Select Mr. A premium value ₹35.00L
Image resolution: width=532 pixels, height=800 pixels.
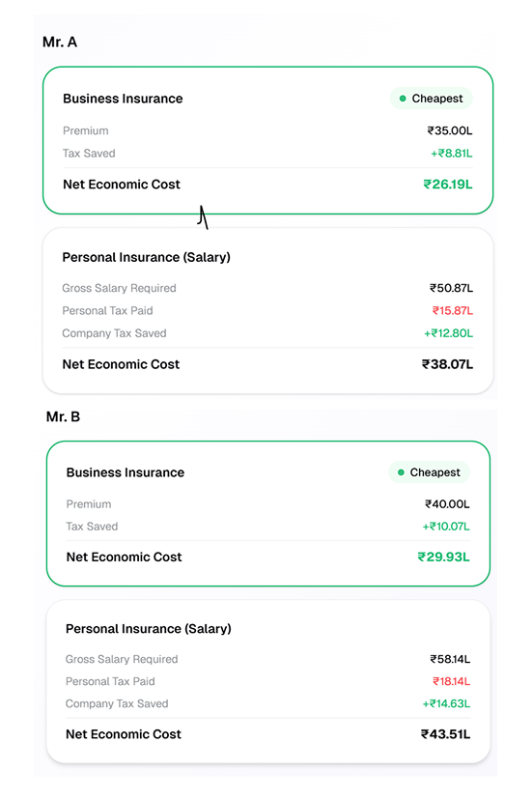pos(450,130)
